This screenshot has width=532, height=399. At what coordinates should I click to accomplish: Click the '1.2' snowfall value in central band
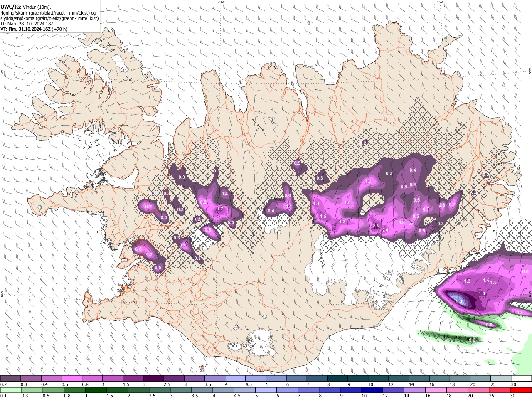pos(342,222)
